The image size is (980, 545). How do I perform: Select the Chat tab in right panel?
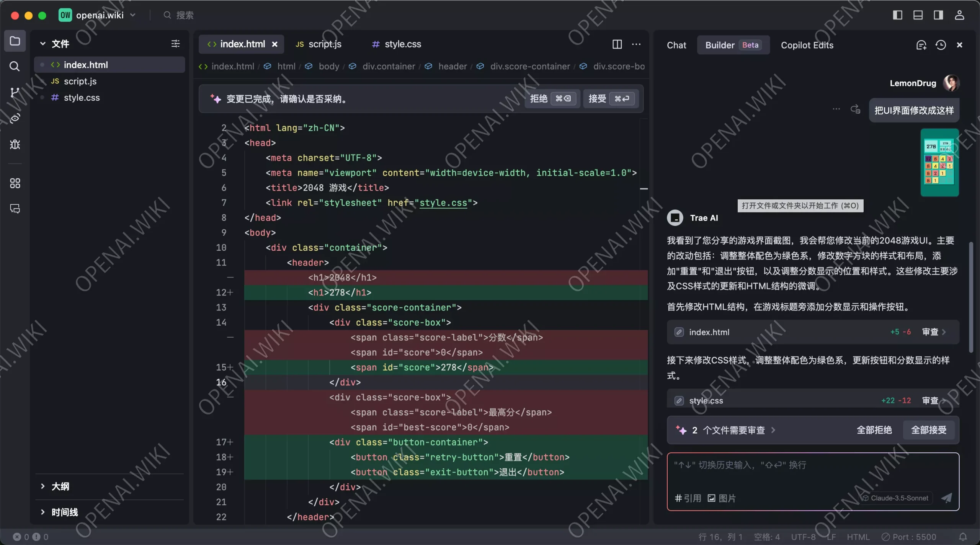click(676, 45)
